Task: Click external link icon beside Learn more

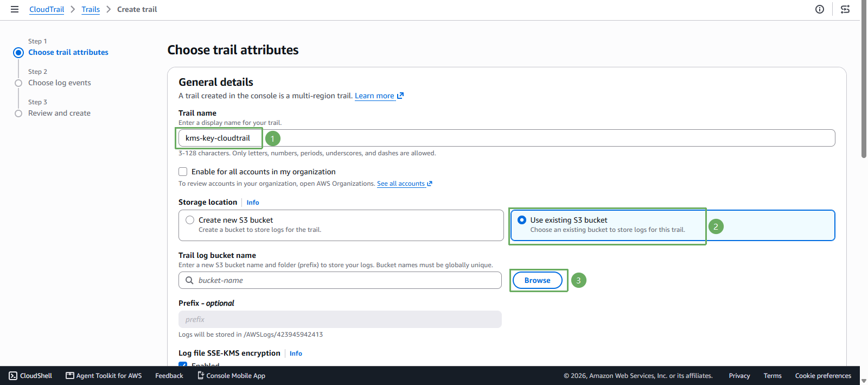Action: click(x=400, y=96)
